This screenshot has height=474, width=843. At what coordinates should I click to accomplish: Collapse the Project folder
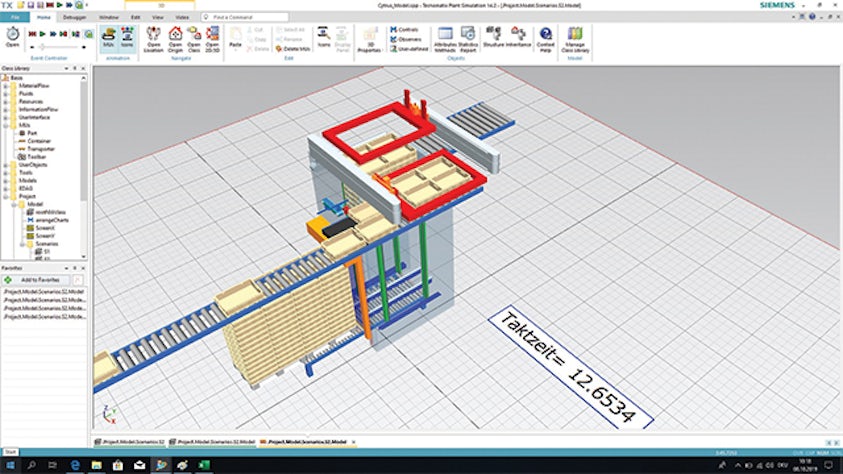[x=5, y=197]
